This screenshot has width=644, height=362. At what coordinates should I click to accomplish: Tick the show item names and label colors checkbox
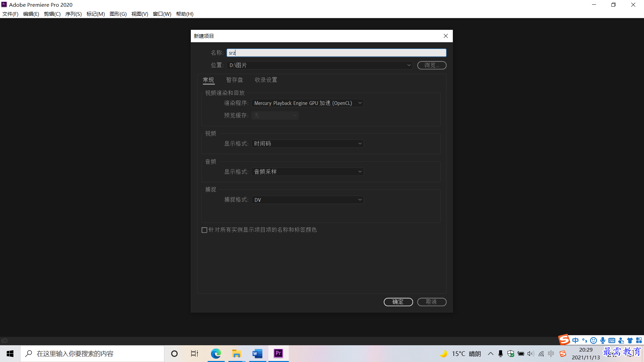pos(204,230)
